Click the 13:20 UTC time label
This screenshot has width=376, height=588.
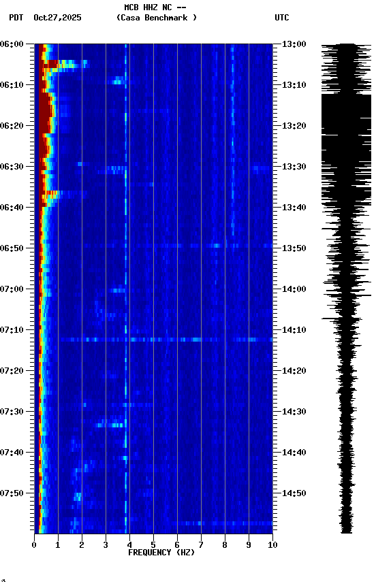point(294,126)
